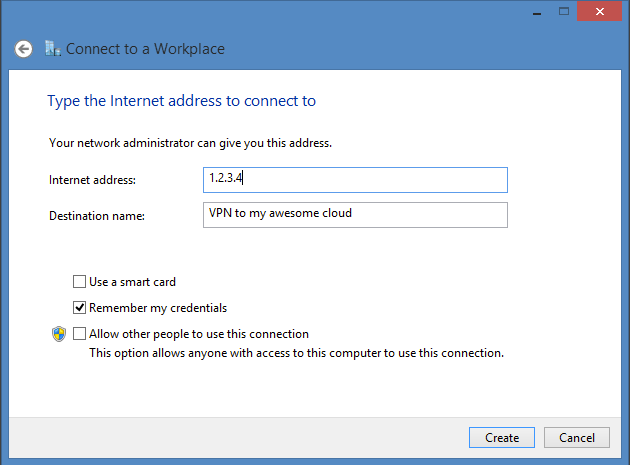Tick Allow other people to use this connection
This screenshot has width=630, height=465.
point(80,334)
